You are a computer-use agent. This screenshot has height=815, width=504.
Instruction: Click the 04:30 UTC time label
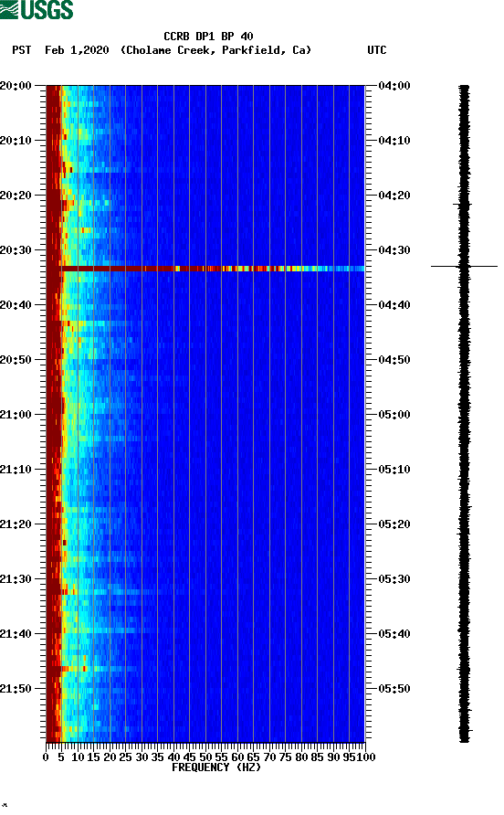tap(394, 250)
